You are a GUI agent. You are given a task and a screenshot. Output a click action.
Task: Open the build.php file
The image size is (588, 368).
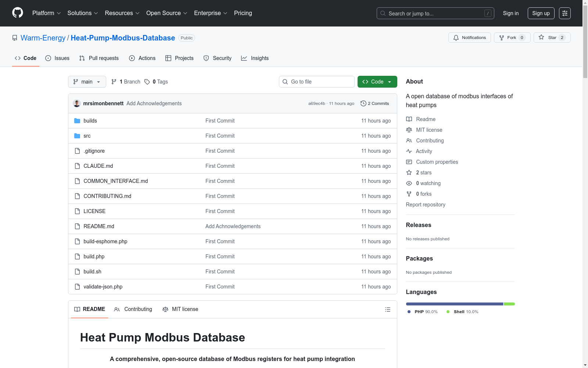point(94,256)
